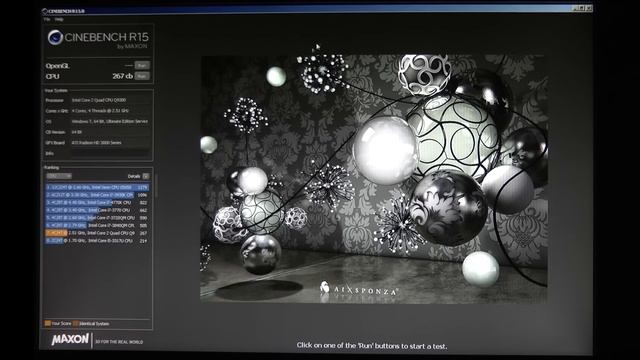This screenshot has width=640, height=360.
Task: Click the MAXON logo at the bottom
Action: pyautogui.click(x=70, y=339)
